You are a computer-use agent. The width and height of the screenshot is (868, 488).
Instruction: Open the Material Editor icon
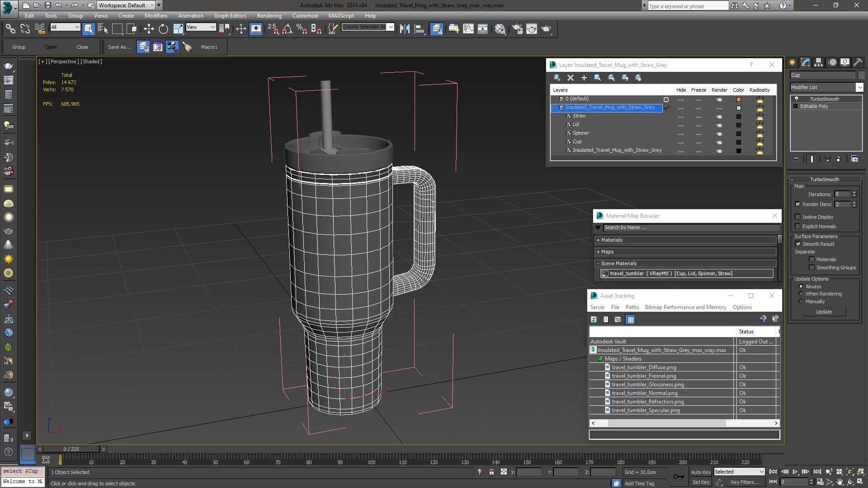coord(500,29)
